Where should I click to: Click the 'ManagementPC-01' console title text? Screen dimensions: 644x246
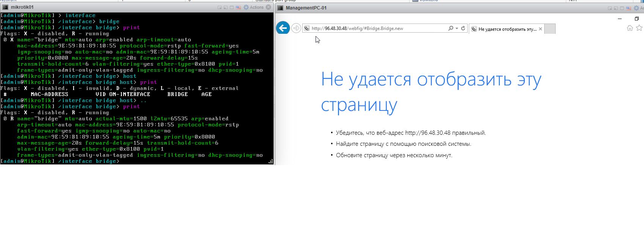[x=306, y=8]
